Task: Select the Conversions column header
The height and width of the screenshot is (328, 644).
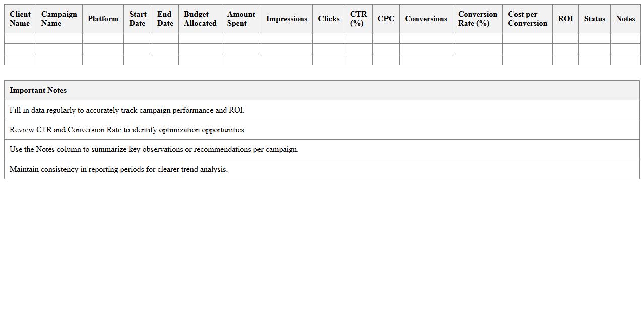Action: (x=426, y=19)
